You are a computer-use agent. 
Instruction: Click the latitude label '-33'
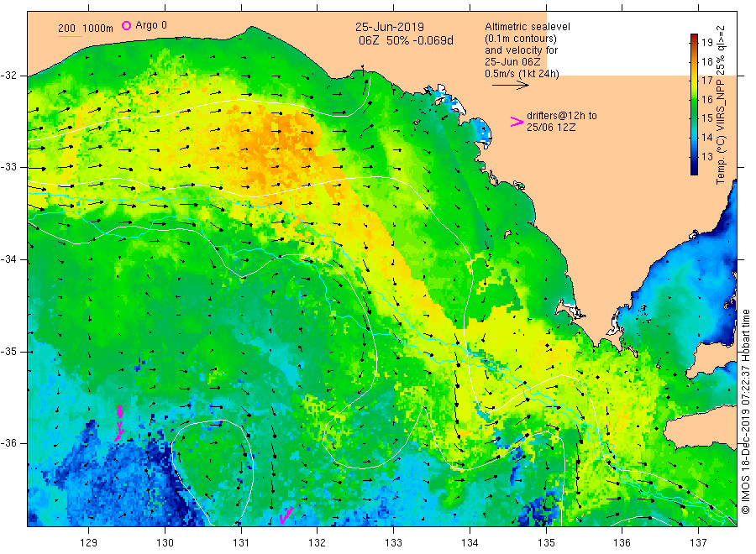click(8, 167)
